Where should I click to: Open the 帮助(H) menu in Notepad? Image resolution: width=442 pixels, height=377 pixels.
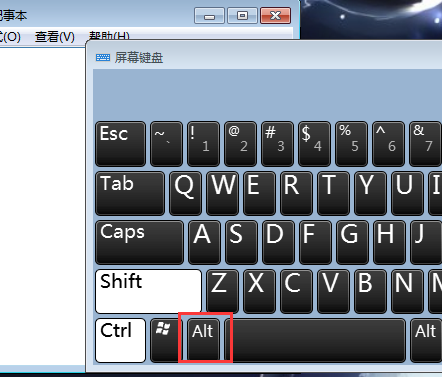click(x=109, y=36)
